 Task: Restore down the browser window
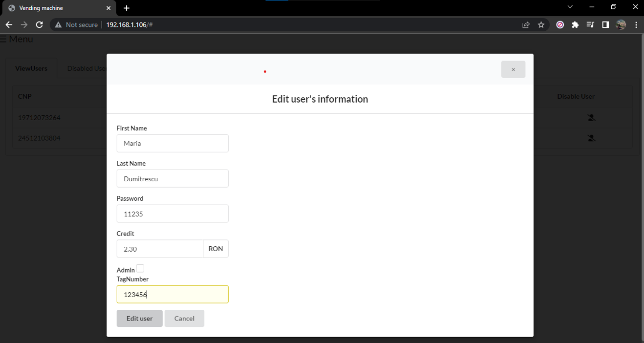[x=614, y=7]
